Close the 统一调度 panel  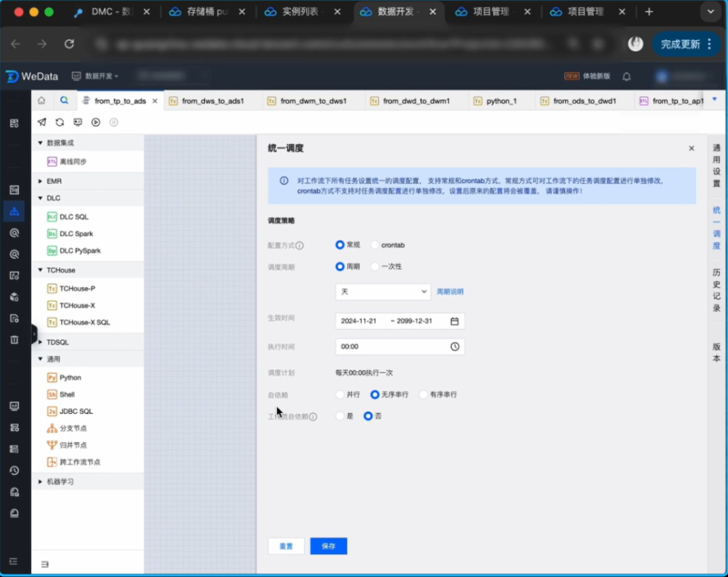(x=692, y=148)
